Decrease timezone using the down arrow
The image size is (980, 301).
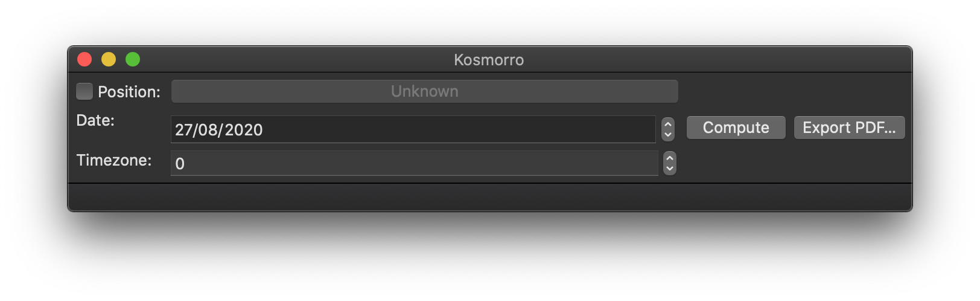click(x=669, y=169)
